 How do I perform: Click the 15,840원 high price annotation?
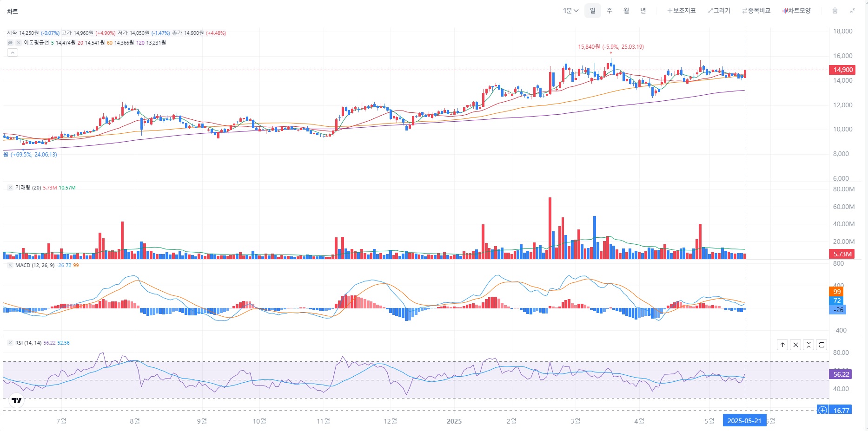[x=611, y=47]
